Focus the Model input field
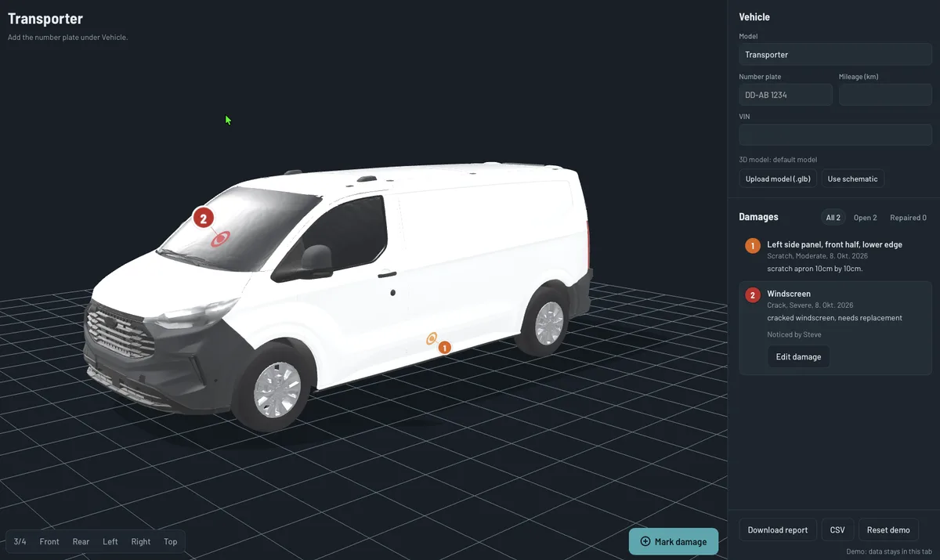 pos(835,55)
